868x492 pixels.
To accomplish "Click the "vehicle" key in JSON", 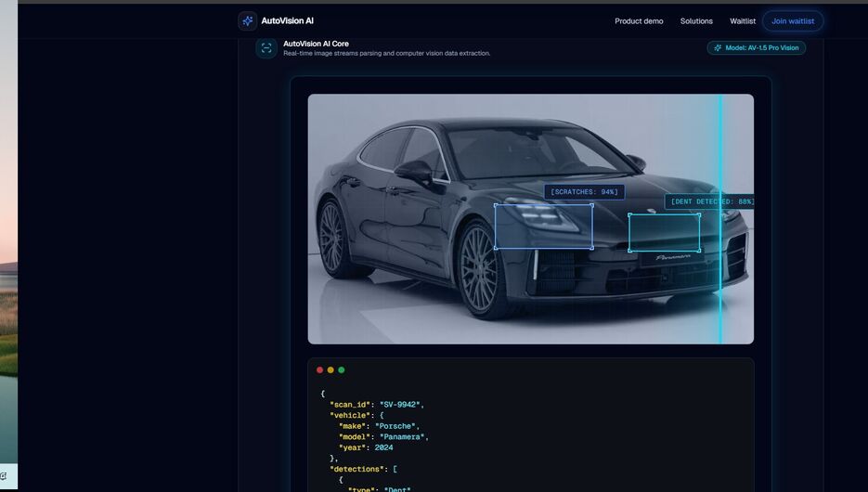I will point(350,416).
